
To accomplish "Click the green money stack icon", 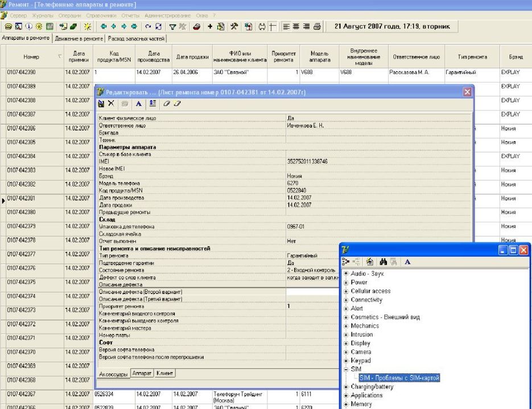I will point(73,27).
